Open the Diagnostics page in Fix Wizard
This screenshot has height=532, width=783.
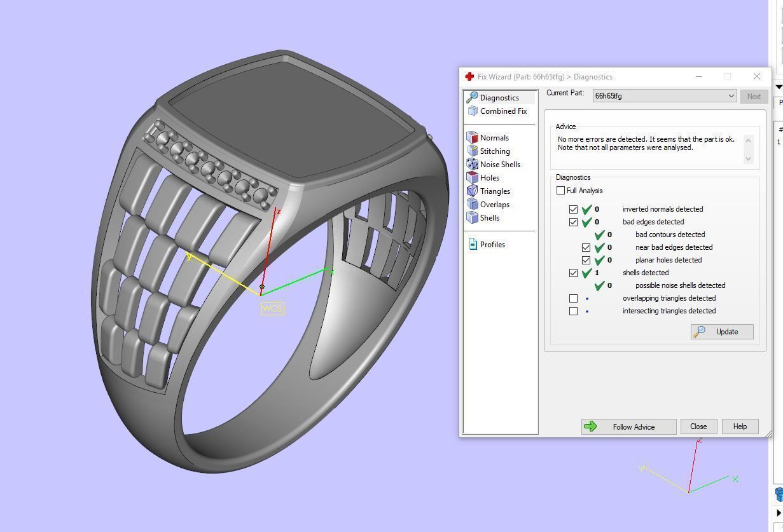500,97
